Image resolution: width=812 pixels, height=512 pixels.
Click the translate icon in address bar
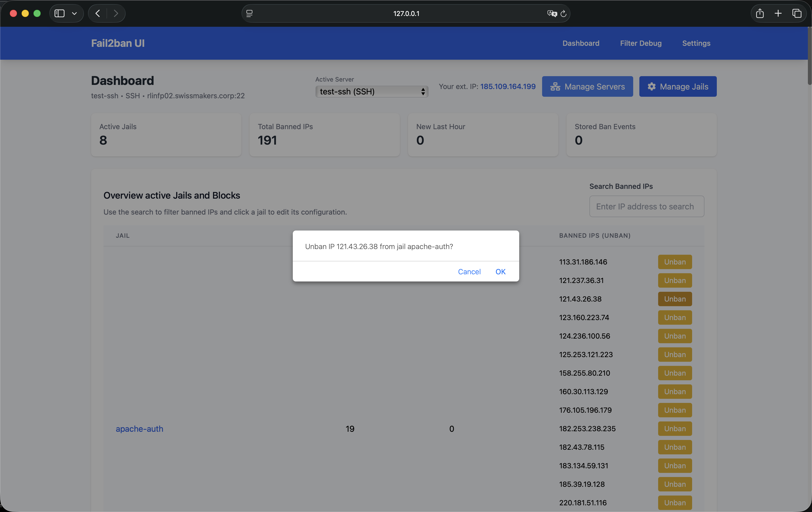[552, 13]
